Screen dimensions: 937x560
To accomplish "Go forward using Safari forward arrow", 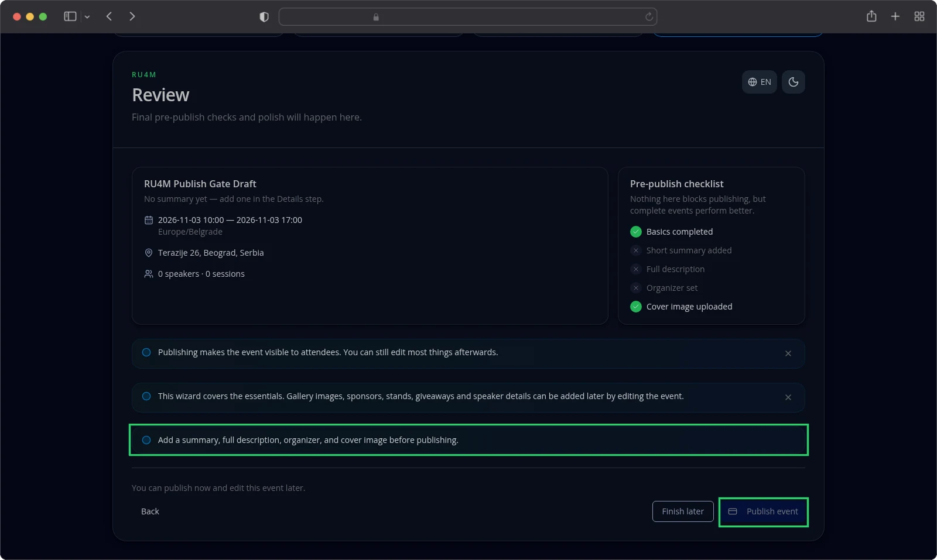I will (x=132, y=16).
